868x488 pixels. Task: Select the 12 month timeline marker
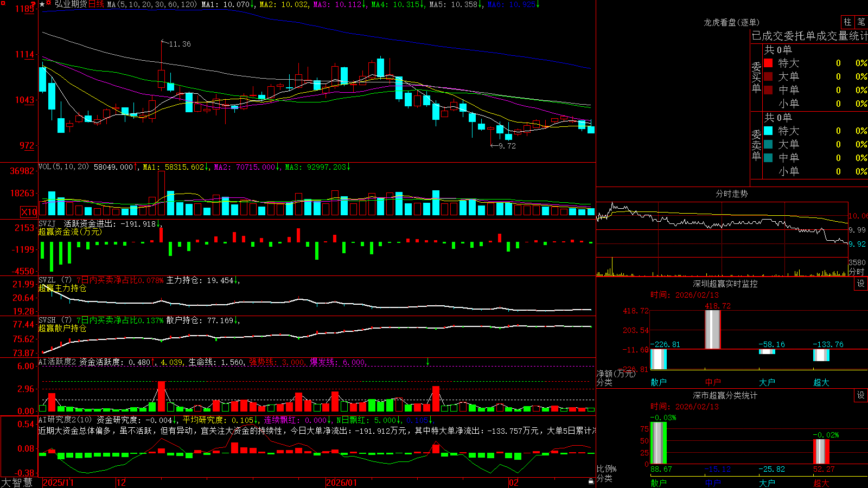[x=121, y=483]
